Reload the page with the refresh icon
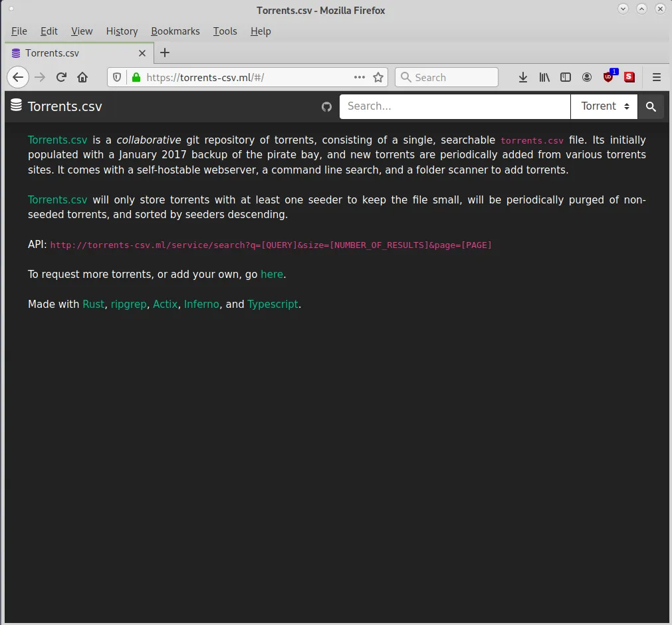Viewport: 672px width, 625px height. coord(61,77)
